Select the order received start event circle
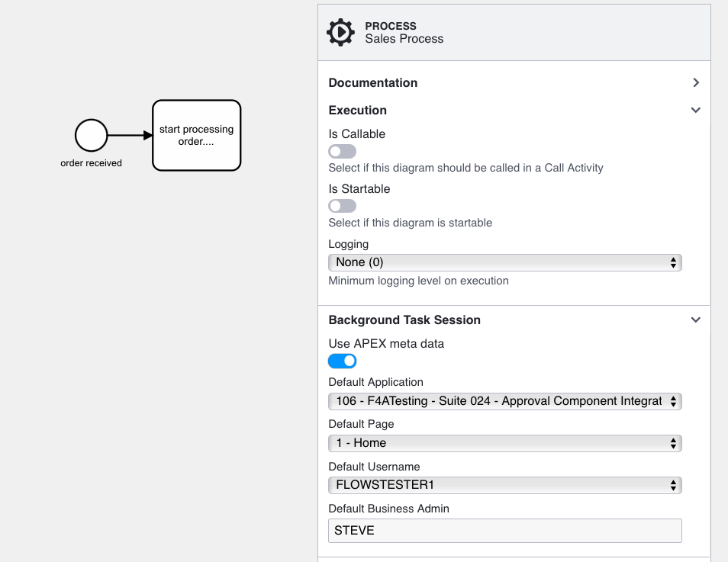The height and width of the screenshot is (562, 728). coord(91,135)
